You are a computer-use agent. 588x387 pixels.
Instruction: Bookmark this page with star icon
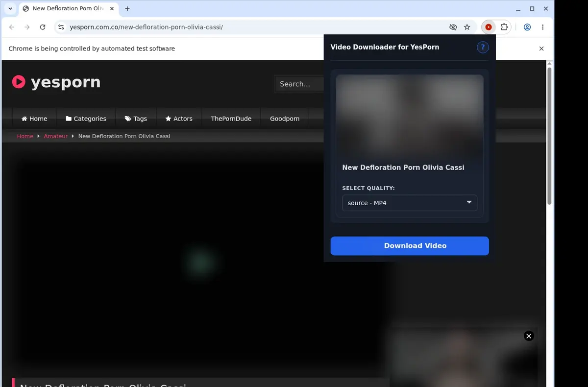click(467, 27)
